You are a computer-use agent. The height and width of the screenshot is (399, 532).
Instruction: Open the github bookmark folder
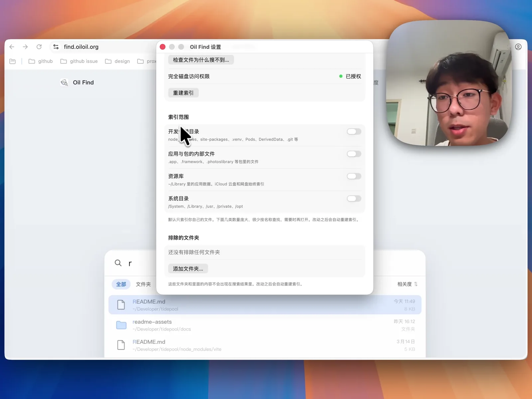pos(41,61)
